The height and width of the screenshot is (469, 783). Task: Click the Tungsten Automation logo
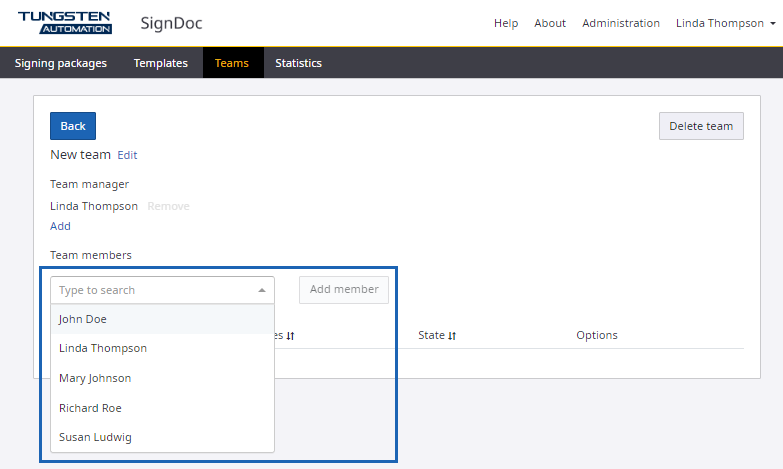click(65, 23)
